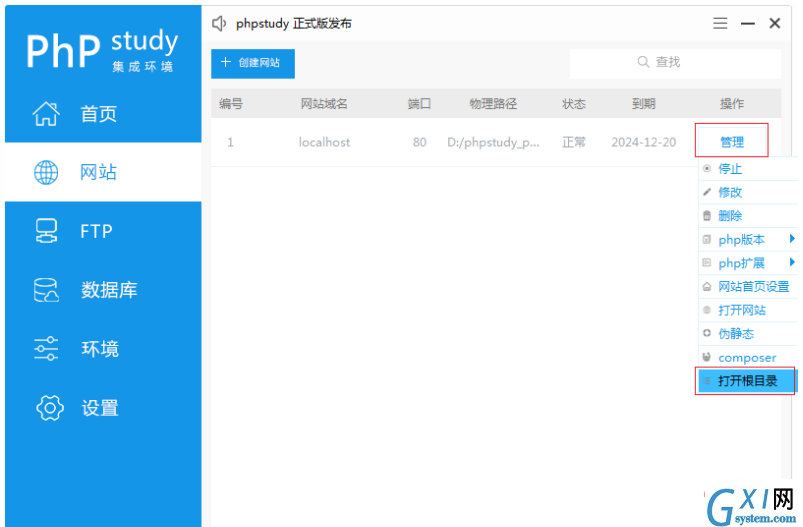Select 删除 from the manage menu
Image resolution: width=803 pixels, height=527 pixels.
click(x=748, y=216)
